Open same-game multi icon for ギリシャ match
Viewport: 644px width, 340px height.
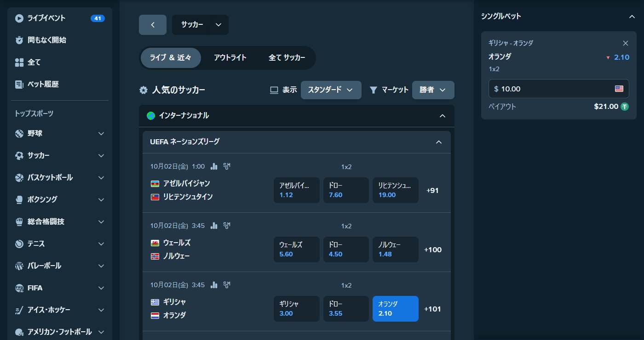[x=226, y=285]
